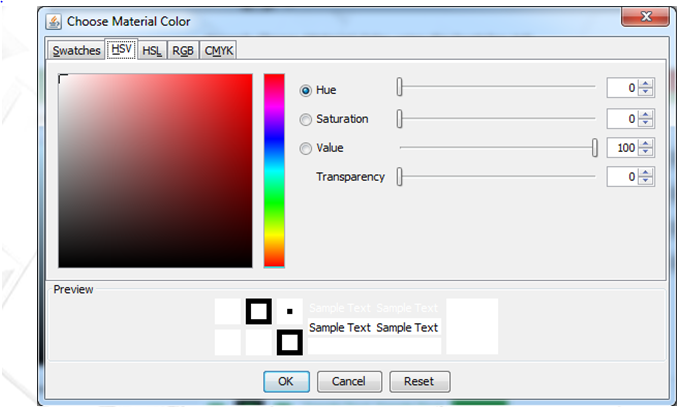Open the CMYK tab
Screen dimensions: 677x407
tap(218, 50)
